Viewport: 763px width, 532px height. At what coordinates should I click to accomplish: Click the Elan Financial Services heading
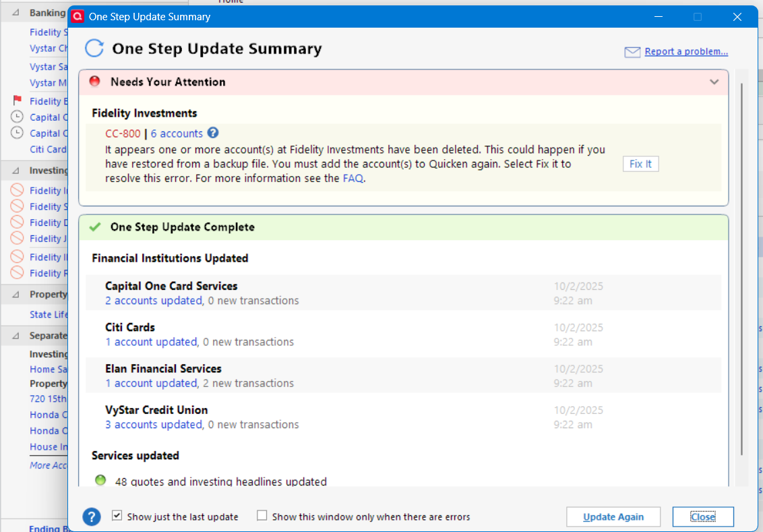pos(163,369)
